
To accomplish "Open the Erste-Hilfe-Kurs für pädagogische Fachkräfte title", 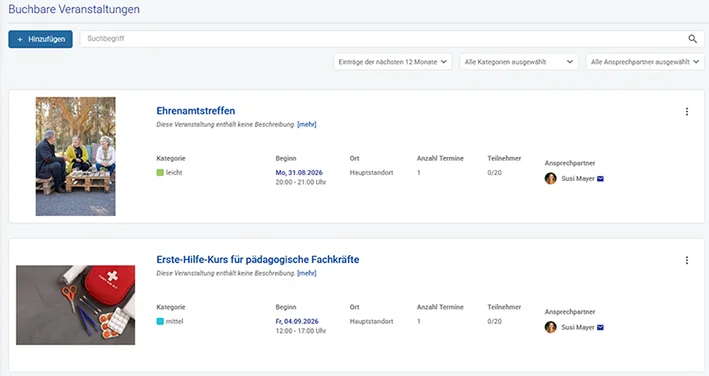I will pyautogui.click(x=258, y=260).
